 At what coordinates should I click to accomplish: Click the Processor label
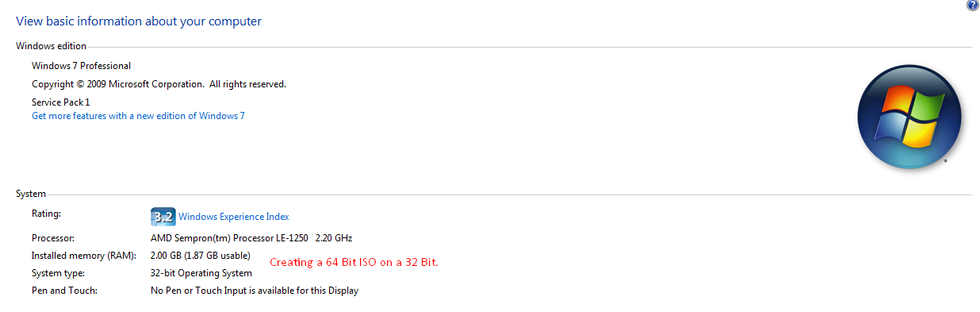click(52, 238)
